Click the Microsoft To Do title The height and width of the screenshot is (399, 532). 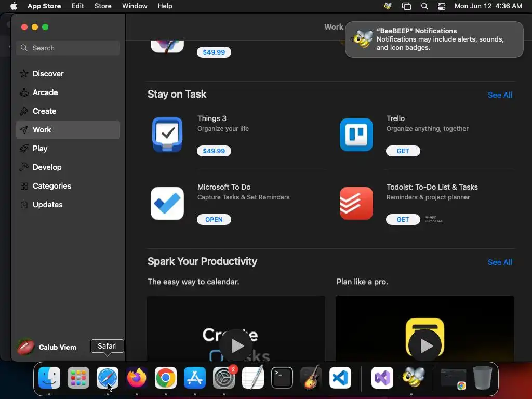[224, 187]
